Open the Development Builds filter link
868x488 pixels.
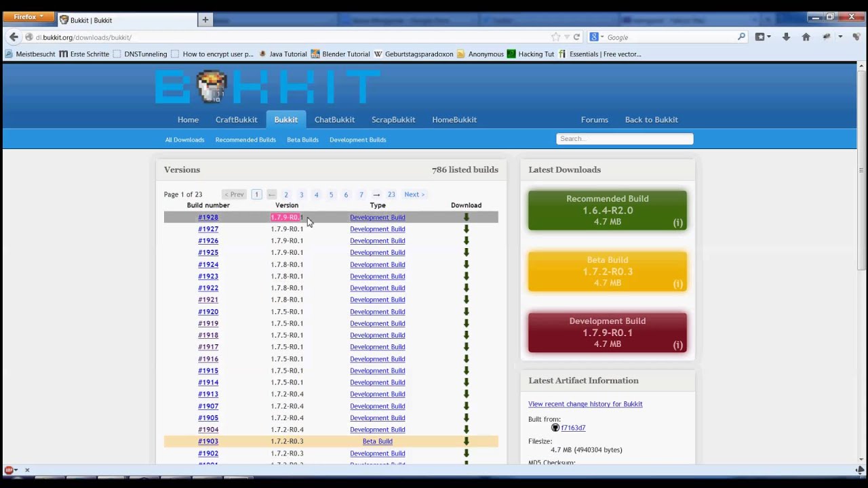click(x=357, y=140)
